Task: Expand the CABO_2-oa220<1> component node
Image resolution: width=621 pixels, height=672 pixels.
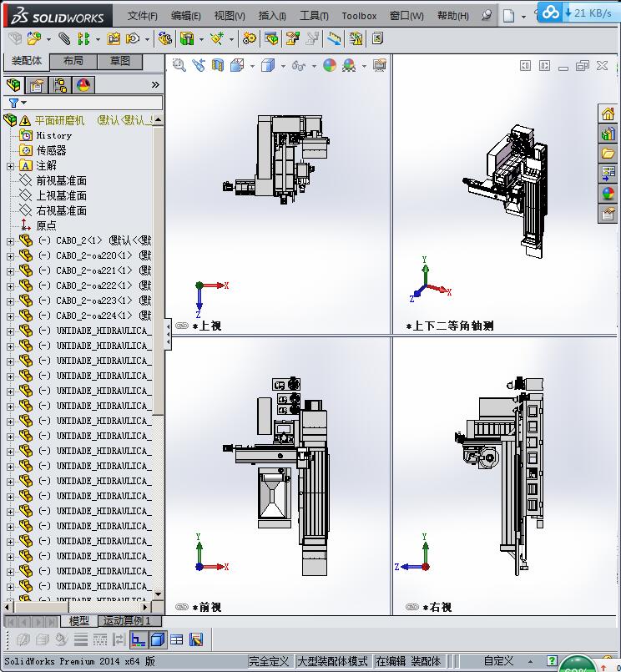Action: click(10, 256)
